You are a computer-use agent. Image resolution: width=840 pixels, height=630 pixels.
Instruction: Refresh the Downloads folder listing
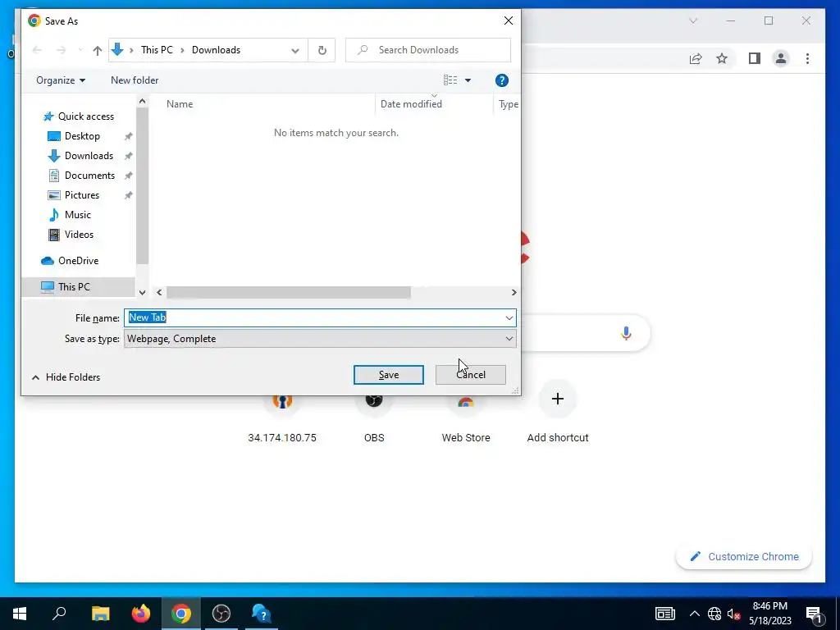click(x=322, y=50)
